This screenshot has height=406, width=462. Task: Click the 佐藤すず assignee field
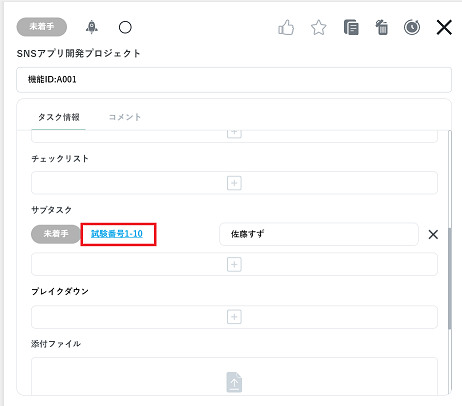click(x=319, y=234)
